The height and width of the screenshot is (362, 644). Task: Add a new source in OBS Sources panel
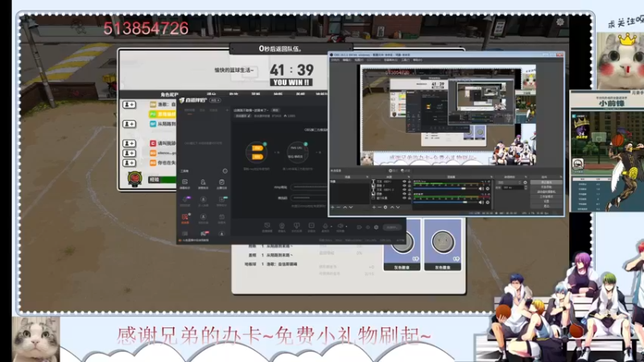(374, 208)
